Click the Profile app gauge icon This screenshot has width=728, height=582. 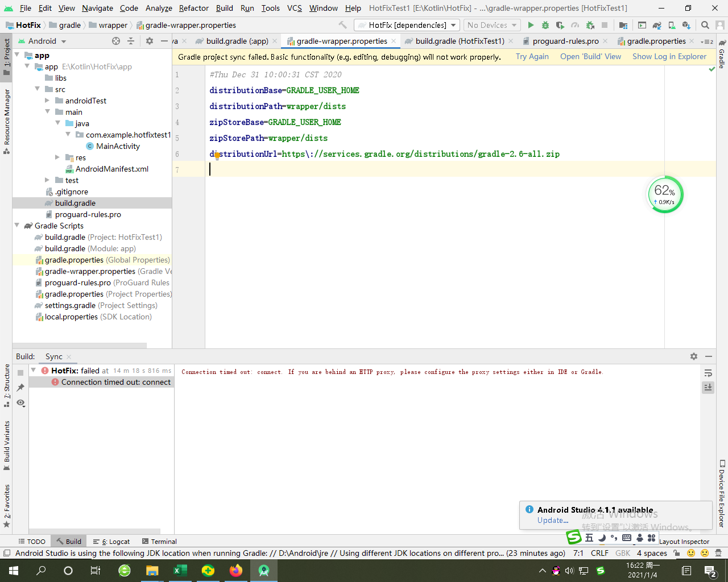[x=575, y=25]
